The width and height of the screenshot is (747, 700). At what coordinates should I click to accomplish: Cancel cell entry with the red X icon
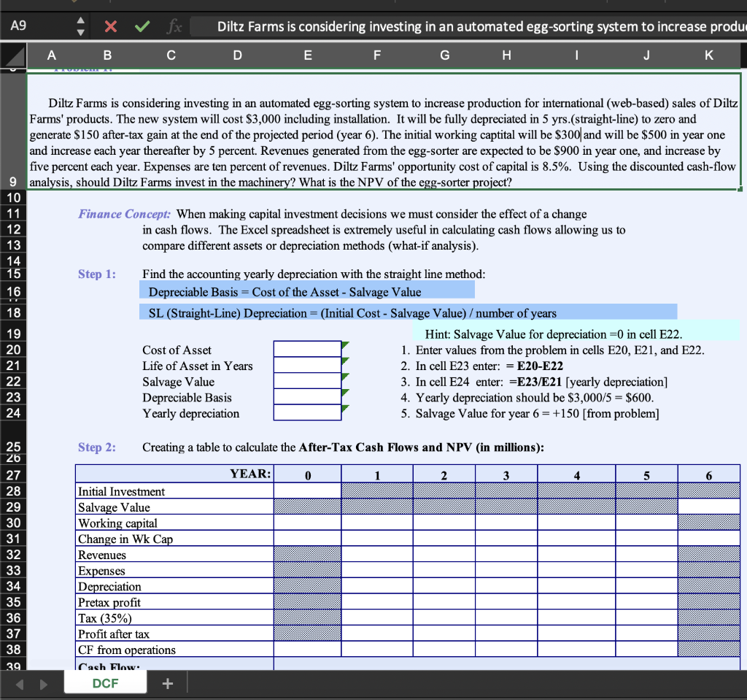111,26
